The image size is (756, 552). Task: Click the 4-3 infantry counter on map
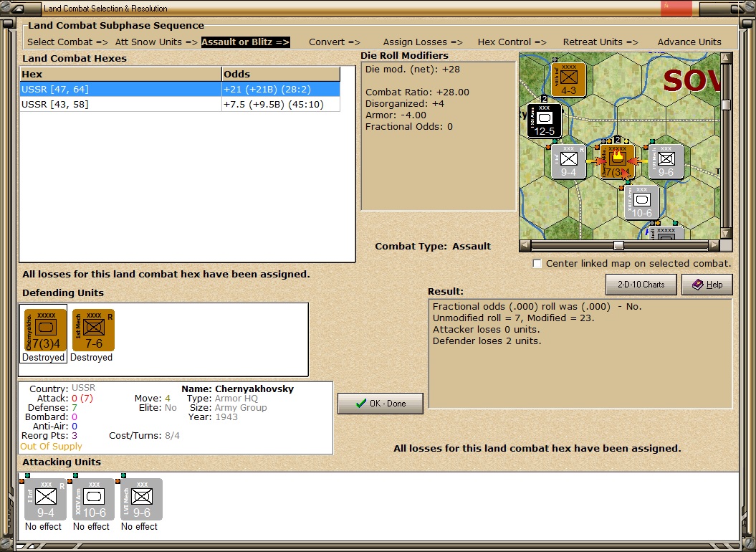coord(568,80)
